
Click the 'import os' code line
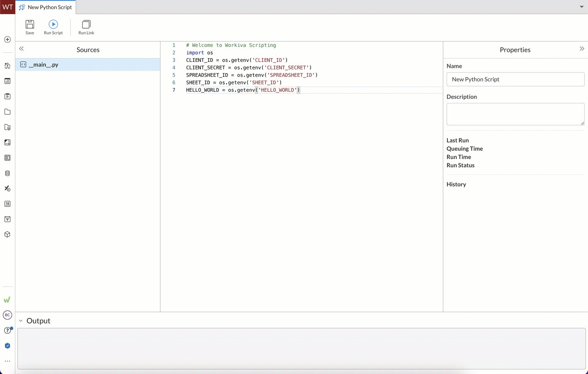pos(199,53)
